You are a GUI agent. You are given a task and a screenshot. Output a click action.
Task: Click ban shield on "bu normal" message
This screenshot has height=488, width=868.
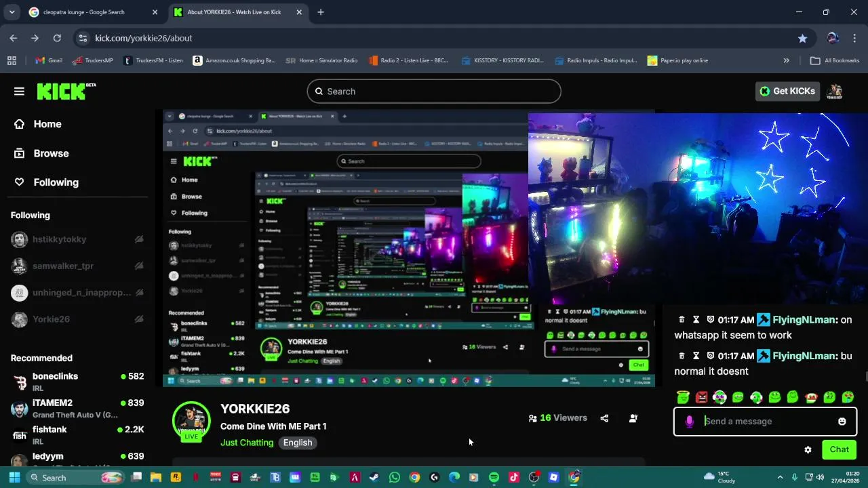click(x=711, y=356)
